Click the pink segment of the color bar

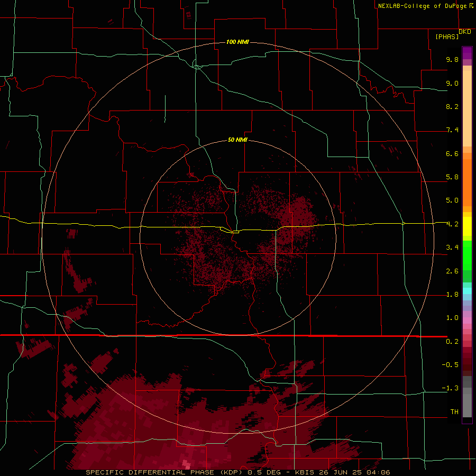467,321
